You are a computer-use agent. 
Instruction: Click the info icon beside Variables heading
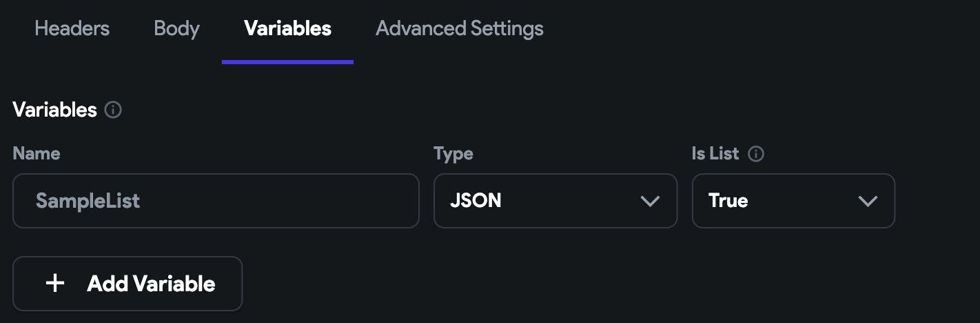pyautogui.click(x=113, y=110)
